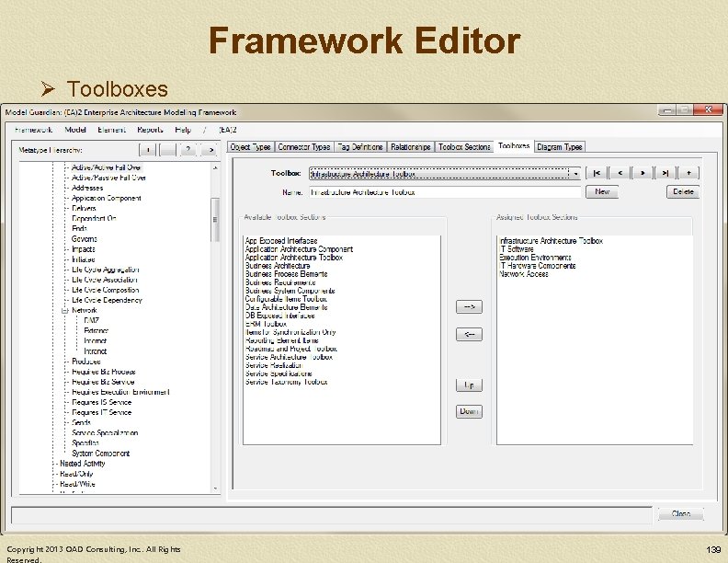Click the question mark button in Metatype Hierarchy

(x=188, y=150)
